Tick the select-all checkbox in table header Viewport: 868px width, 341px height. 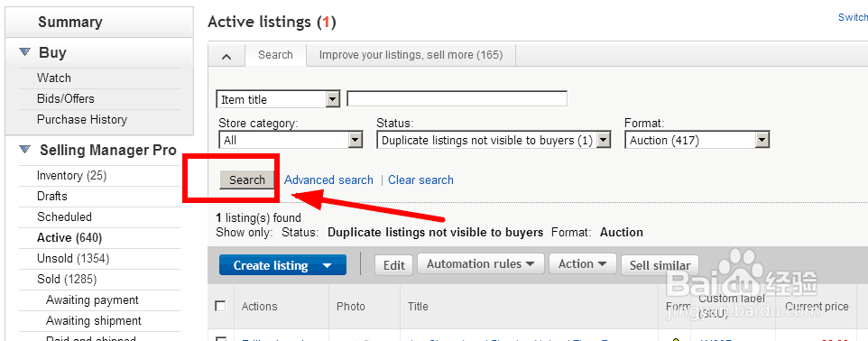pyautogui.click(x=220, y=306)
